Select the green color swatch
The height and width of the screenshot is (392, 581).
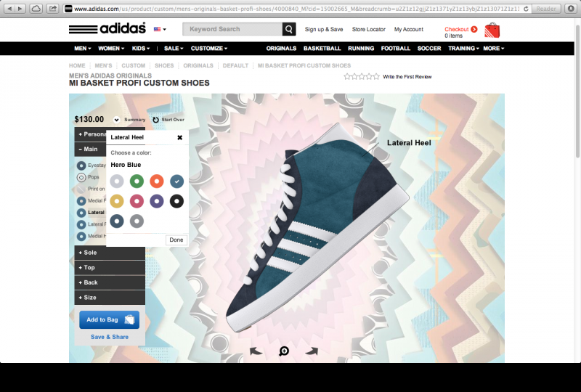[x=137, y=181]
